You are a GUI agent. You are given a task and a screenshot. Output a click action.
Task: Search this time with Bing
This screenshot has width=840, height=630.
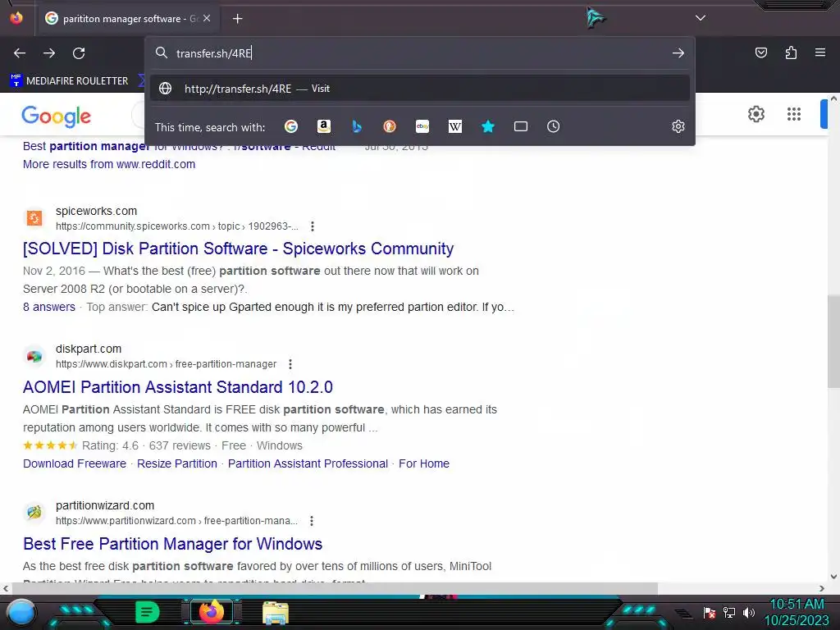[357, 126]
